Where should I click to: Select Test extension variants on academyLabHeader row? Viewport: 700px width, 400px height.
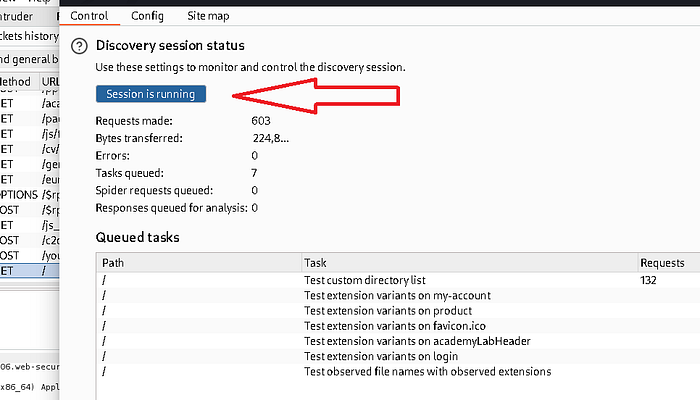click(398, 341)
